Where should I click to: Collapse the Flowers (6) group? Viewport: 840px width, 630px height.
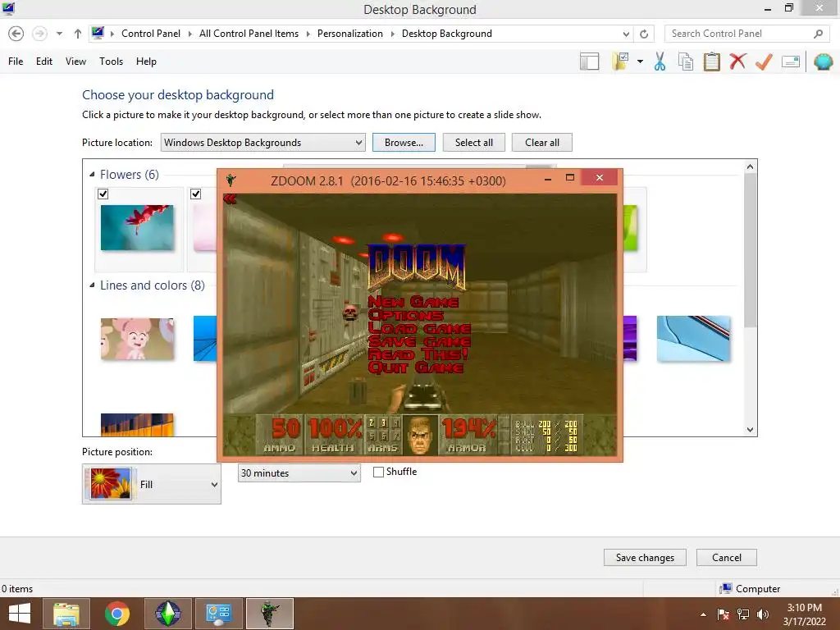[92, 175]
